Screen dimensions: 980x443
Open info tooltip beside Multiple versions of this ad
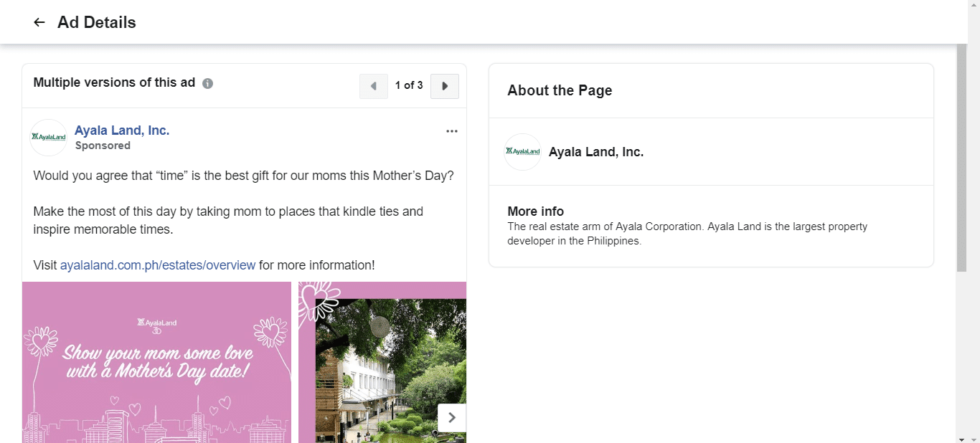tap(208, 83)
